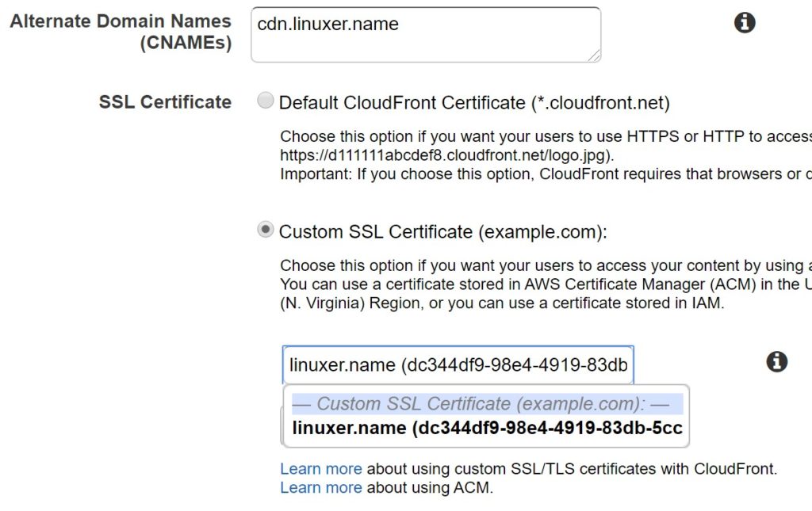The width and height of the screenshot is (812, 511).
Task: Click the "(N. Virginia) Region" description line
Action: 501,303
